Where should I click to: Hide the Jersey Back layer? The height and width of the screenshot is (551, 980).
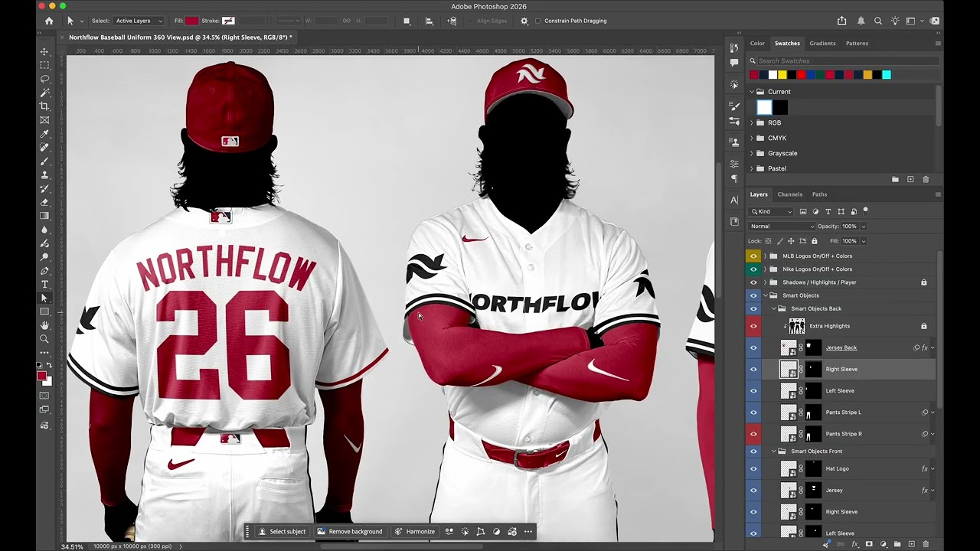click(x=753, y=347)
